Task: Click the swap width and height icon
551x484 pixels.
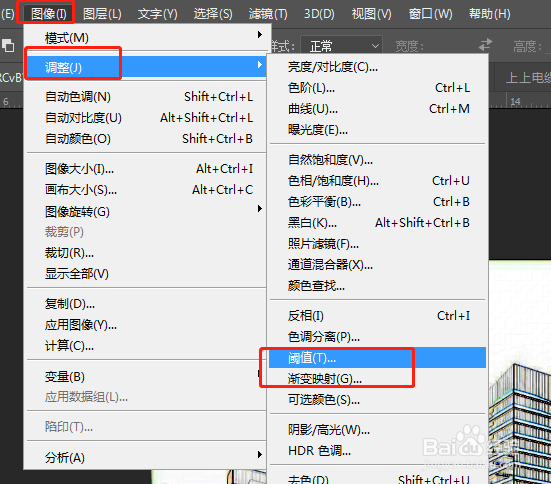Action: click(485, 45)
